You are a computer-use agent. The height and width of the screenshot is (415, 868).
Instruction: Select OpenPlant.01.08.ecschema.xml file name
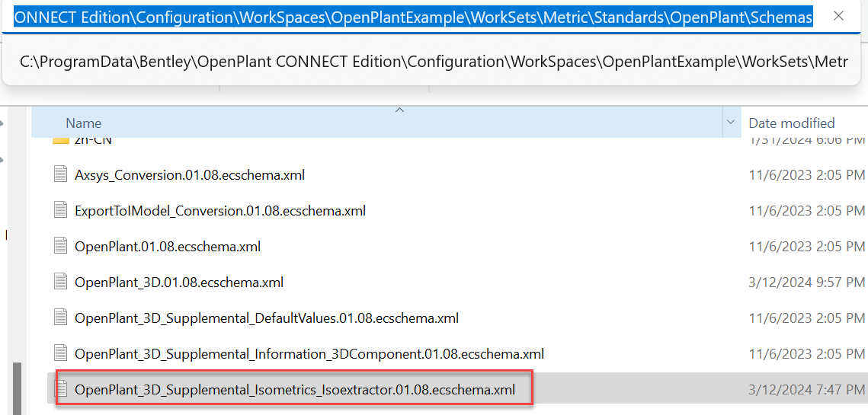[168, 247]
